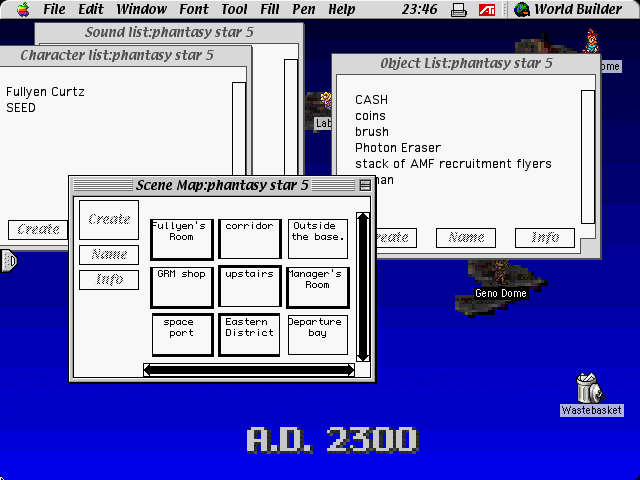Open the Help menu
Screen dimensions: 640x480
pyautogui.click(x=342, y=9)
